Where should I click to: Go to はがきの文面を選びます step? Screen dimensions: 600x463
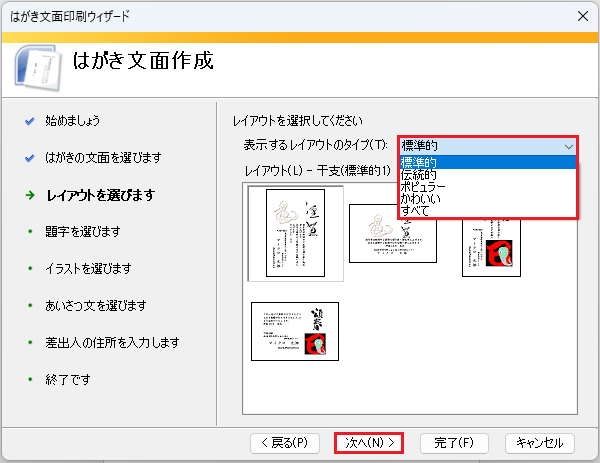click(x=103, y=158)
